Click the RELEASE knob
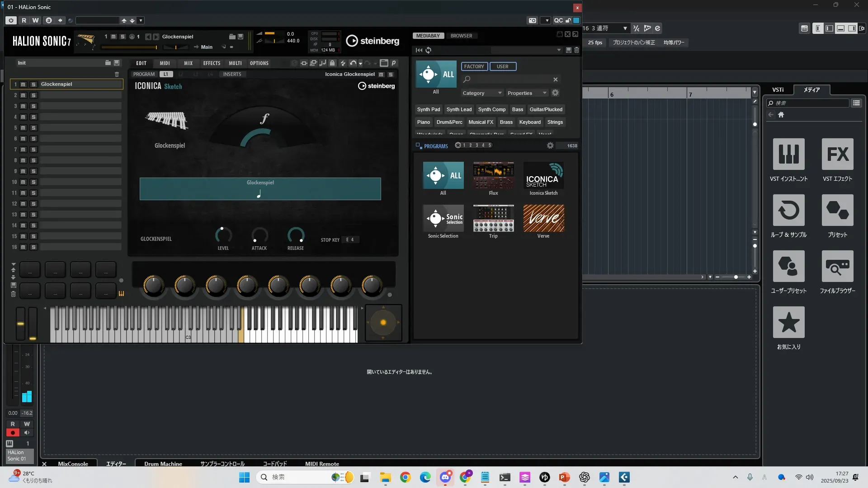This screenshot has width=868, height=488. [296, 235]
